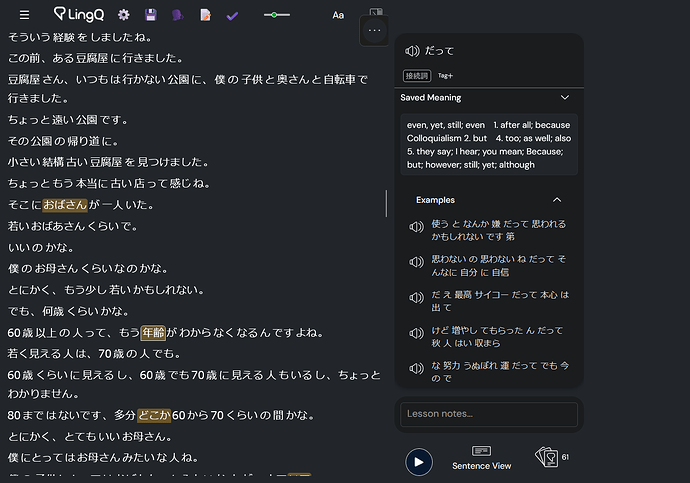
Task: Click the Tag+ add tag button
Action: click(x=445, y=76)
